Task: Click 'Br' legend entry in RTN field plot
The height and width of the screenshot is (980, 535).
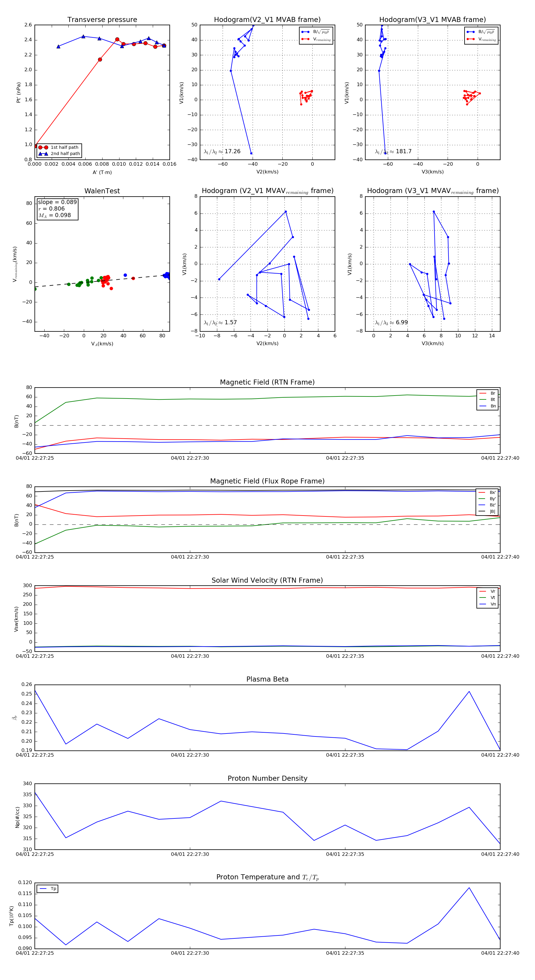Action: click(487, 393)
